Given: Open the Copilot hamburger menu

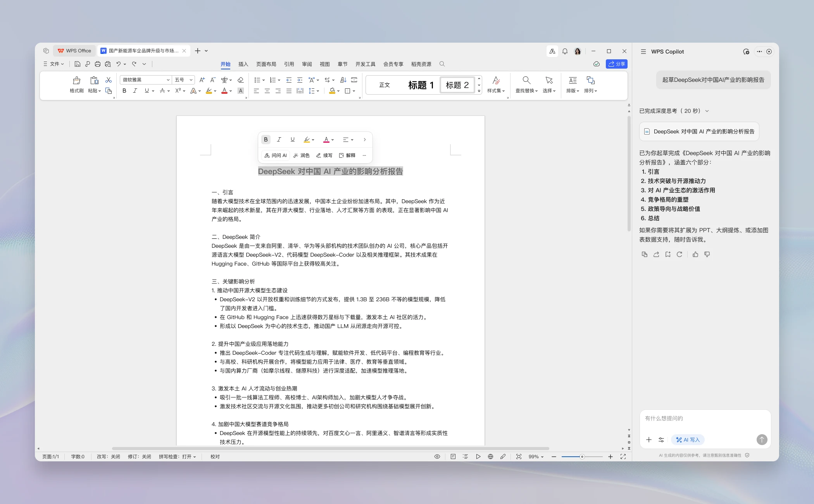Looking at the screenshot, I should (643, 52).
